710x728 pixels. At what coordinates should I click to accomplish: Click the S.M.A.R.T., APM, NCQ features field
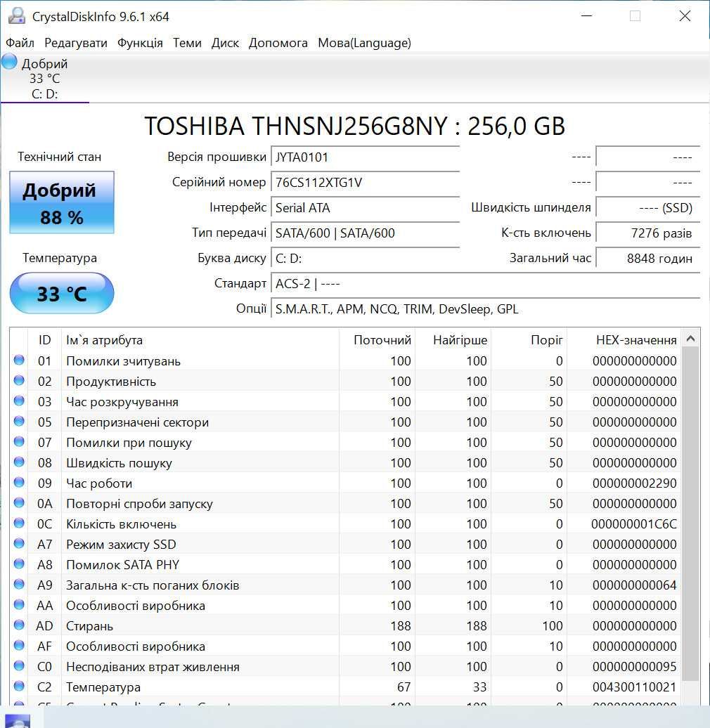click(486, 308)
